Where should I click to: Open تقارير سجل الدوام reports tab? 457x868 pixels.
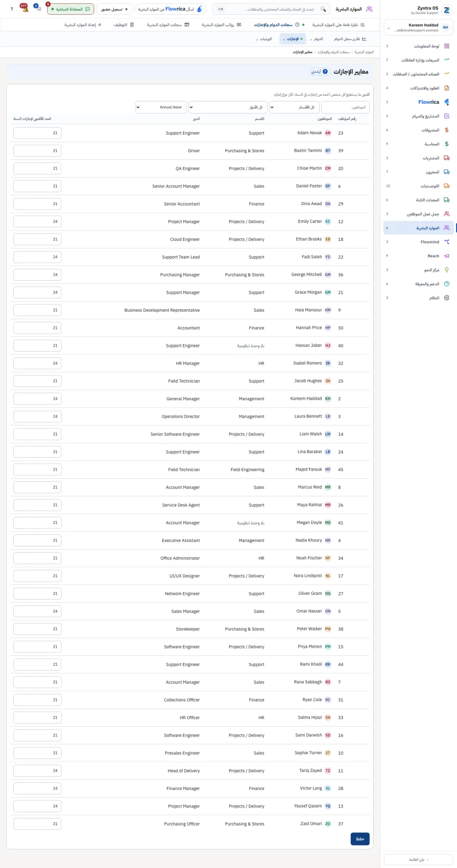[350, 39]
